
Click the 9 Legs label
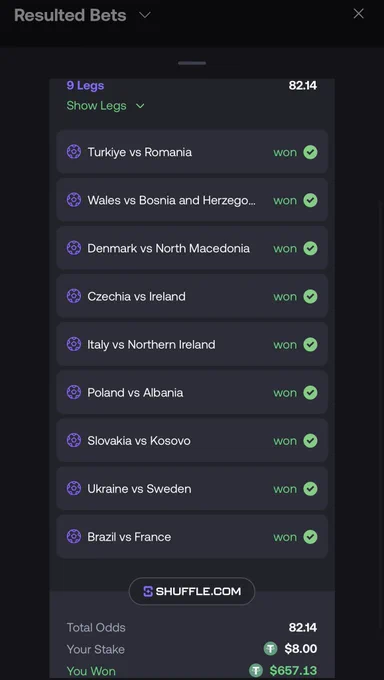[85, 85]
